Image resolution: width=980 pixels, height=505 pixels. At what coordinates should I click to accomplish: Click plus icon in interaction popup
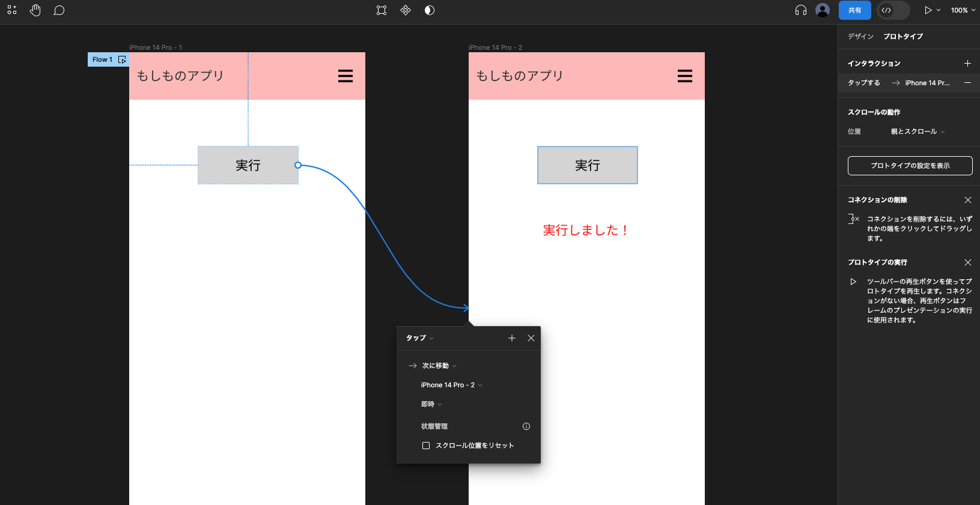tap(512, 338)
